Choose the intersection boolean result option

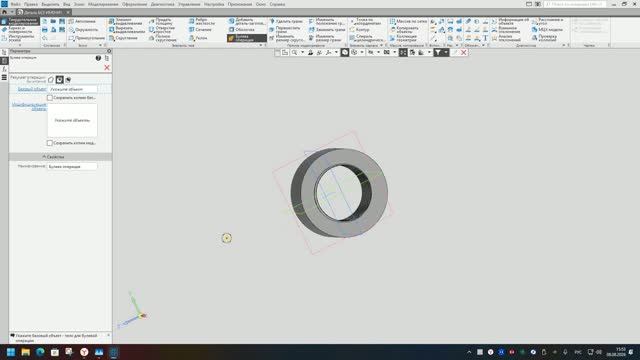click(x=68, y=80)
